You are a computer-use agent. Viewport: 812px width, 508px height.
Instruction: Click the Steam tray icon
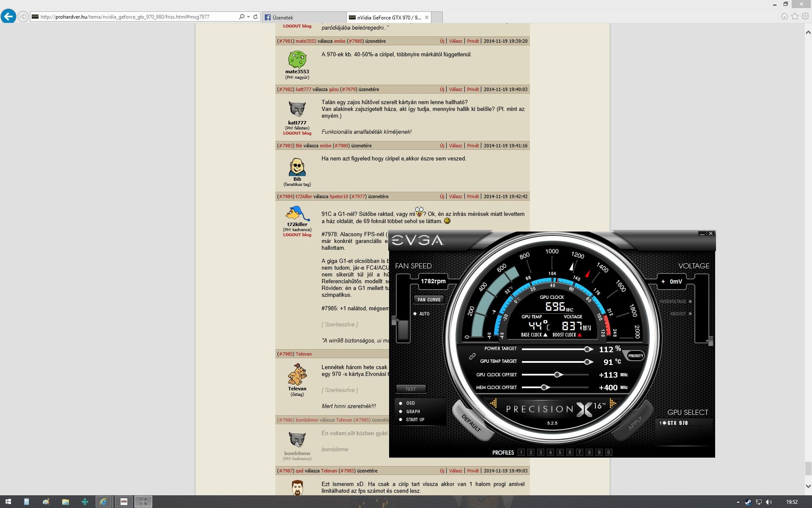coord(748,502)
